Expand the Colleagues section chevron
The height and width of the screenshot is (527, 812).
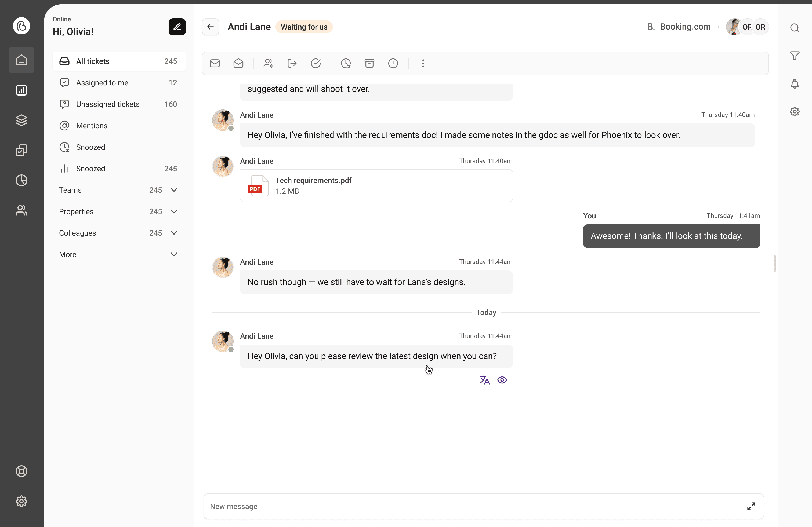tap(174, 233)
